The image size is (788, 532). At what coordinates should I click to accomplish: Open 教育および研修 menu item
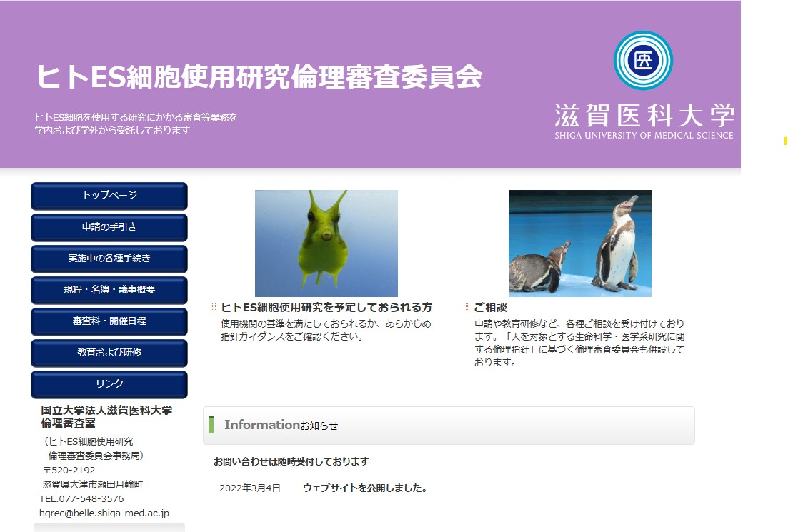tap(109, 353)
